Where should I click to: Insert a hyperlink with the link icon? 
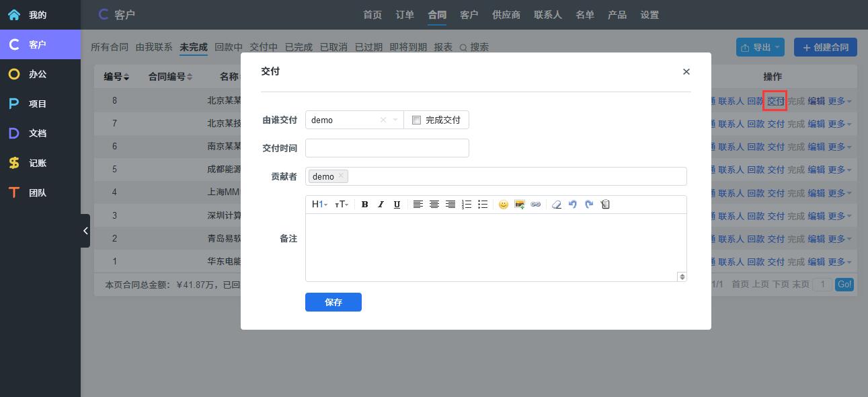click(535, 205)
